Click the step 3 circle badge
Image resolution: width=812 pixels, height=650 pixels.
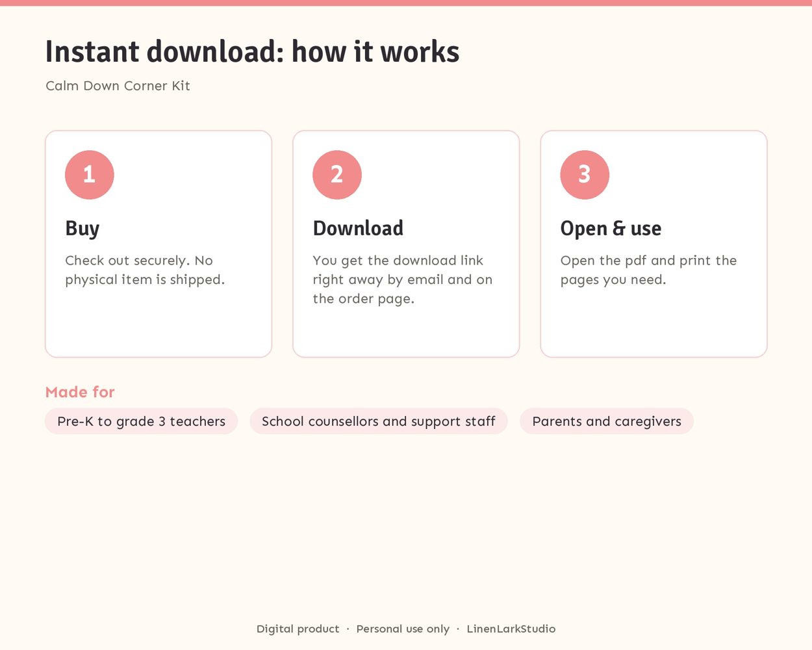click(x=585, y=175)
